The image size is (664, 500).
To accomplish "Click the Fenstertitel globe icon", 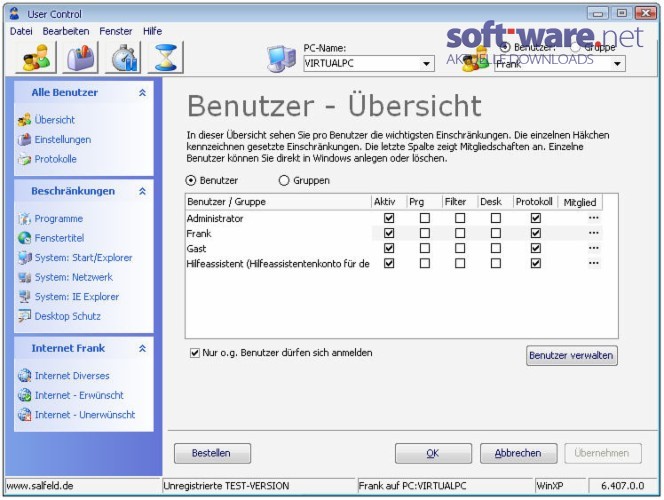I will tap(25, 238).
